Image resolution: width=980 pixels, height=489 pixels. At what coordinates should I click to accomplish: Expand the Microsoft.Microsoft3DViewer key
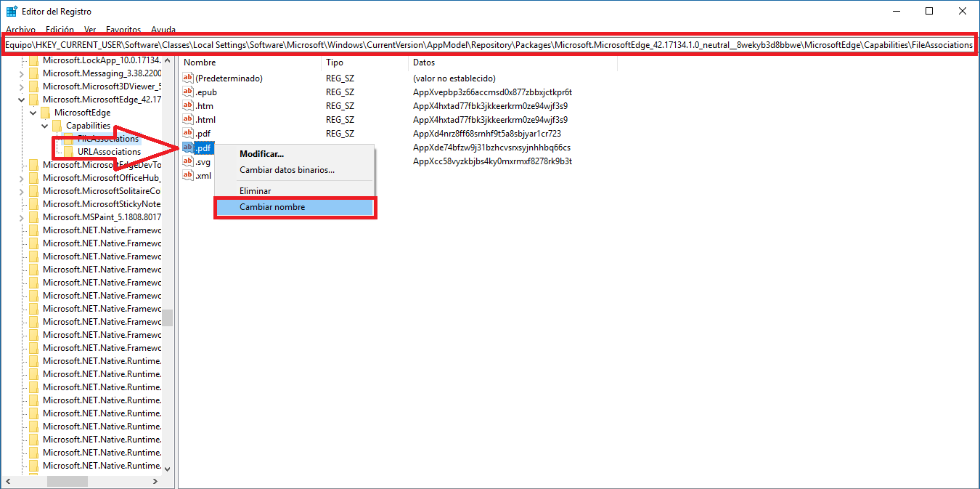point(21,86)
